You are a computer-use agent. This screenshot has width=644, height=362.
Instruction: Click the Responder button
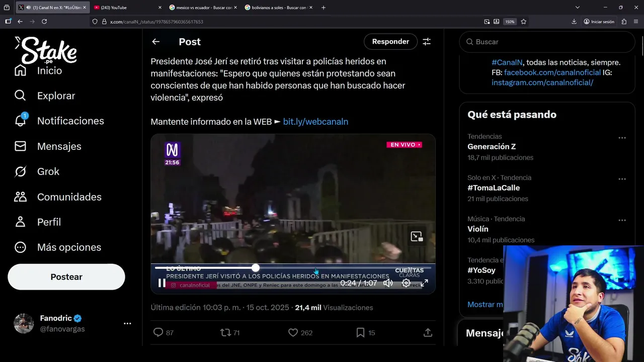(390, 42)
